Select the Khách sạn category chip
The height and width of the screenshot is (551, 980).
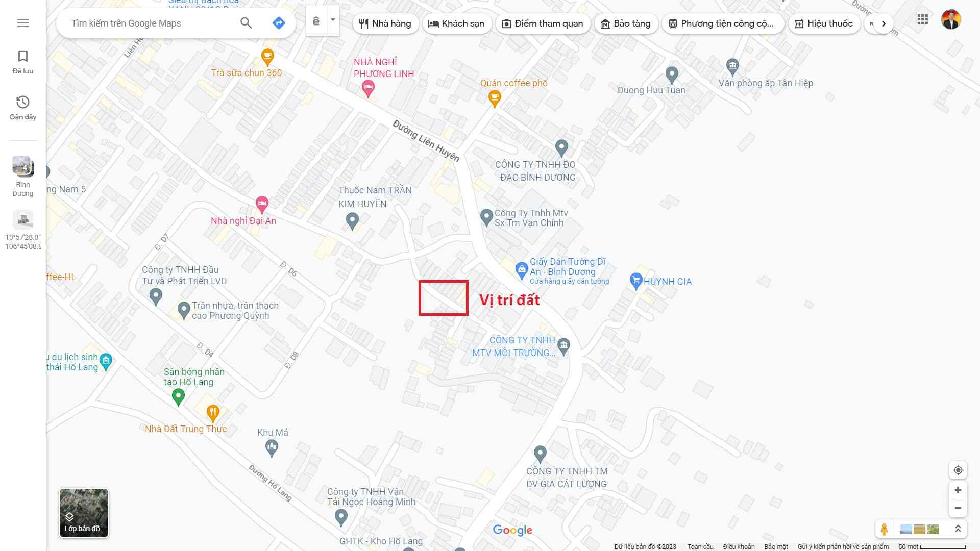coord(456,23)
